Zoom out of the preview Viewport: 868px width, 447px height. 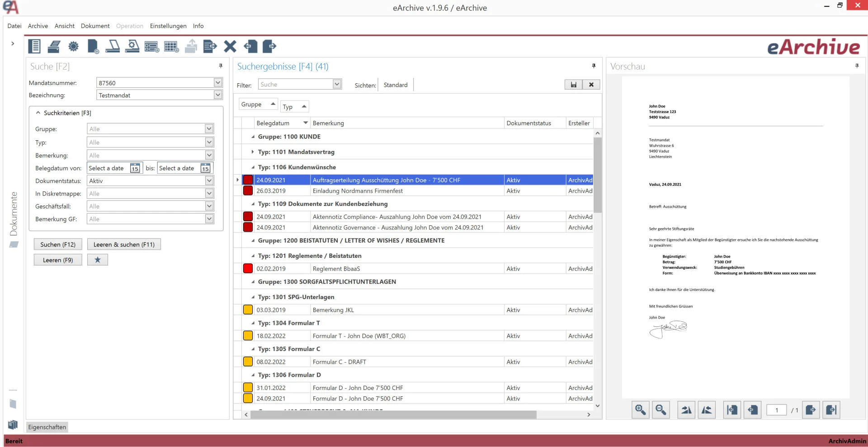(661, 410)
